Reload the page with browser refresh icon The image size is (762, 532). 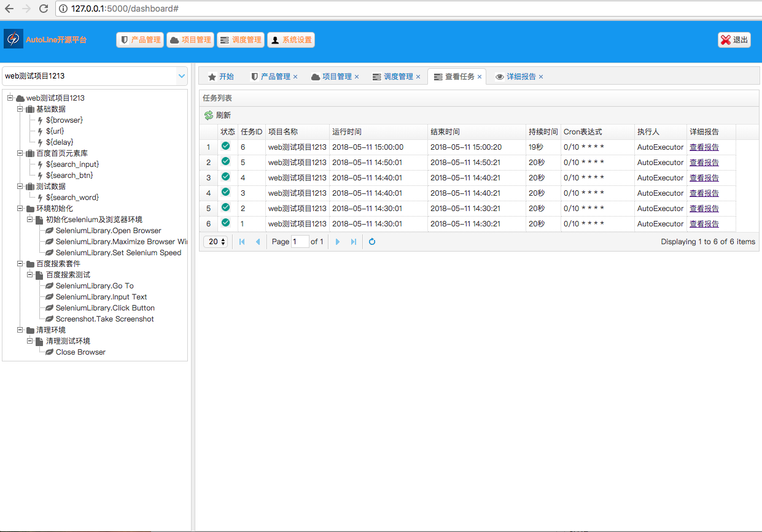click(43, 9)
